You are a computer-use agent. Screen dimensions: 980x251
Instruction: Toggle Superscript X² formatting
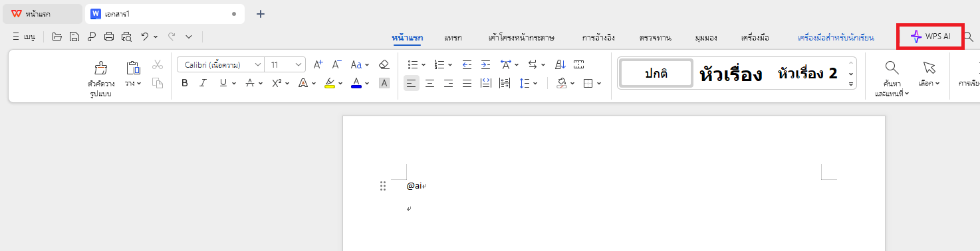(x=277, y=83)
